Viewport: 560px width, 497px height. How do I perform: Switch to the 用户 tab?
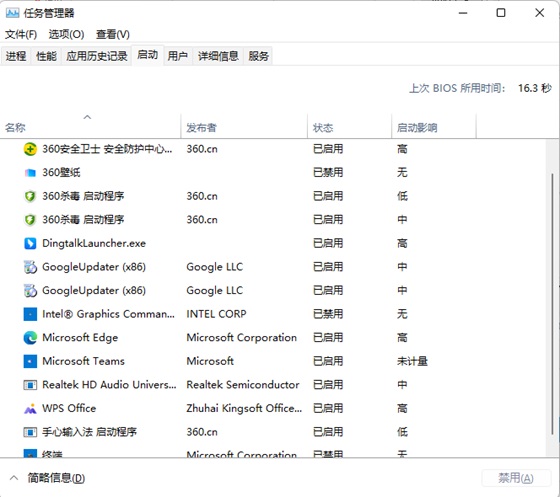pyautogui.click(x=178, y=56)
